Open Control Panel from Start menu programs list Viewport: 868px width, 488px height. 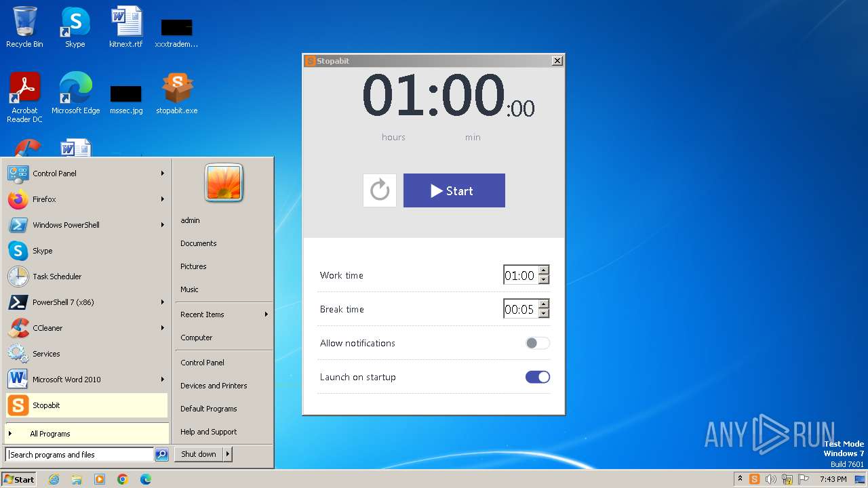pyautogui.click(x=87, y=174)
